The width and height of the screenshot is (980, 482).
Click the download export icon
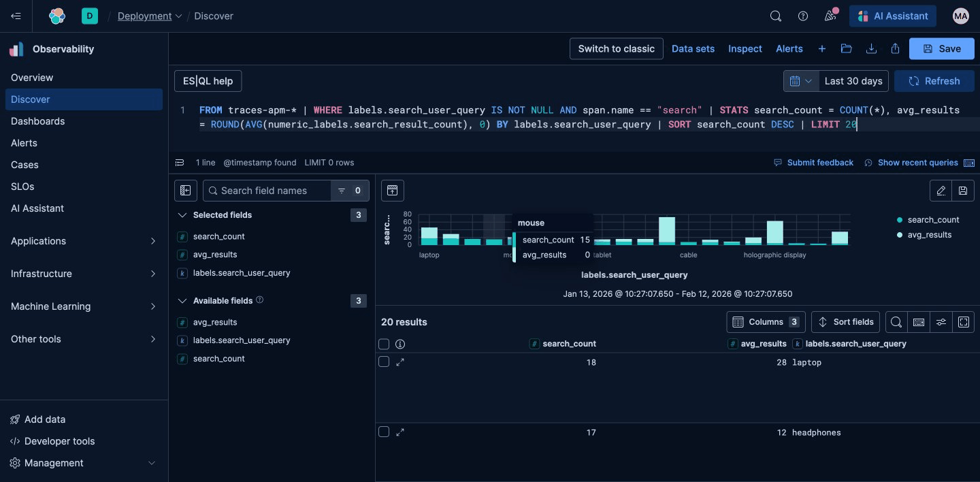coord(870,48)
